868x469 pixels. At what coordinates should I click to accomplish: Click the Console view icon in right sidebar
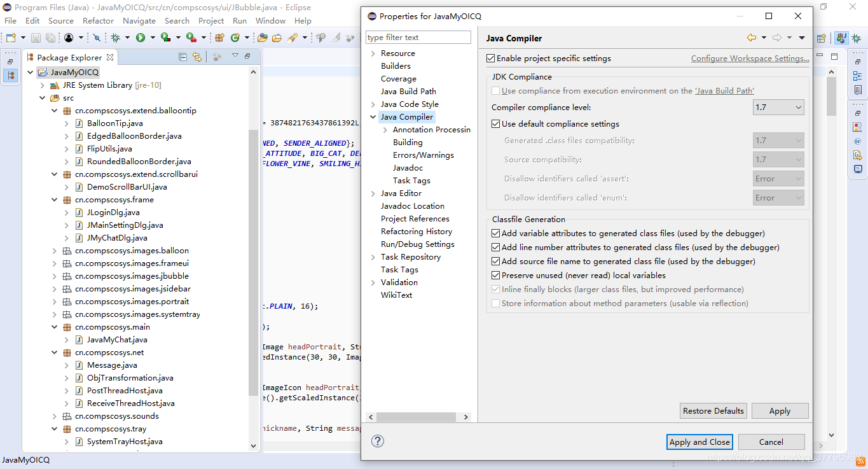click(858, 169)
